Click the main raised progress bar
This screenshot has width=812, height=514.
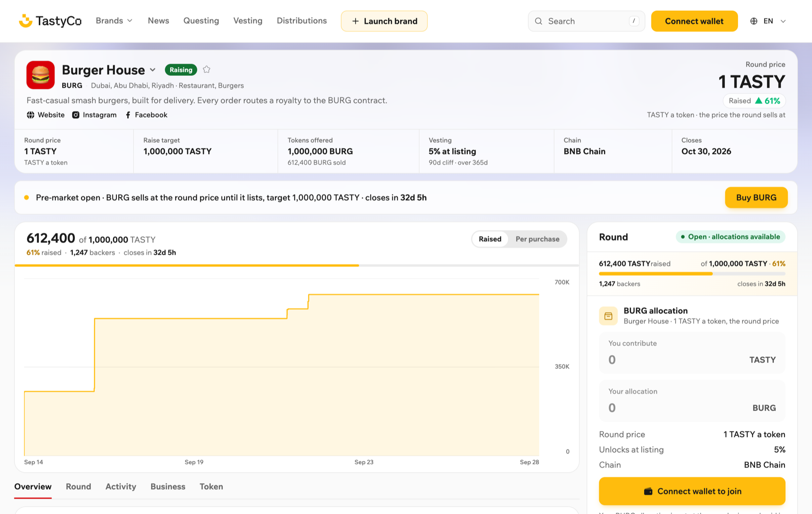[297, 266]
